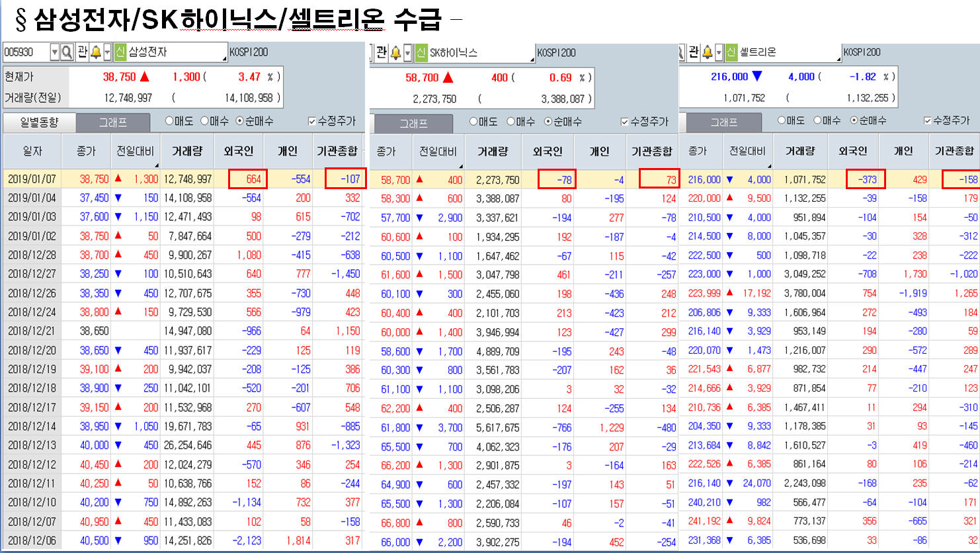Click the green 신 badge next to 삼성전자
Screen dimensions: 980x553
(120, 52)
